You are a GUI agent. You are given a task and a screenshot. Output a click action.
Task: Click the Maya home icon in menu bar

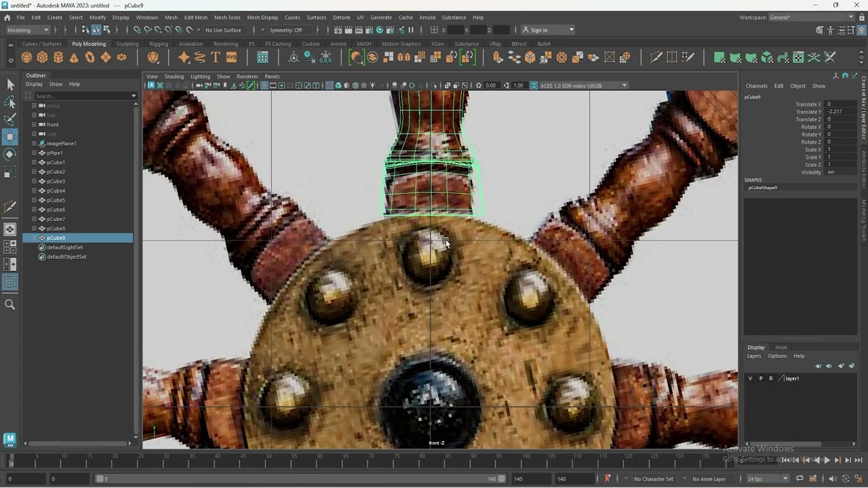pyautogui.click(x=6, y=17)
